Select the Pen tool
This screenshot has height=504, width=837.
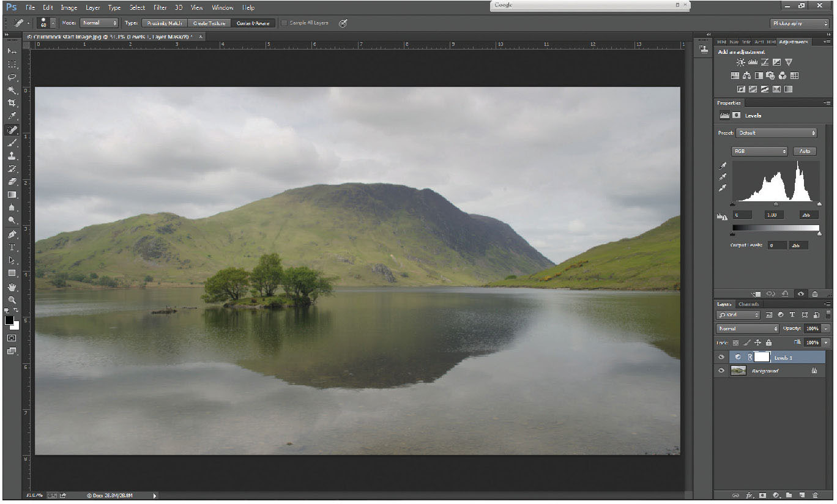point(12,234)
